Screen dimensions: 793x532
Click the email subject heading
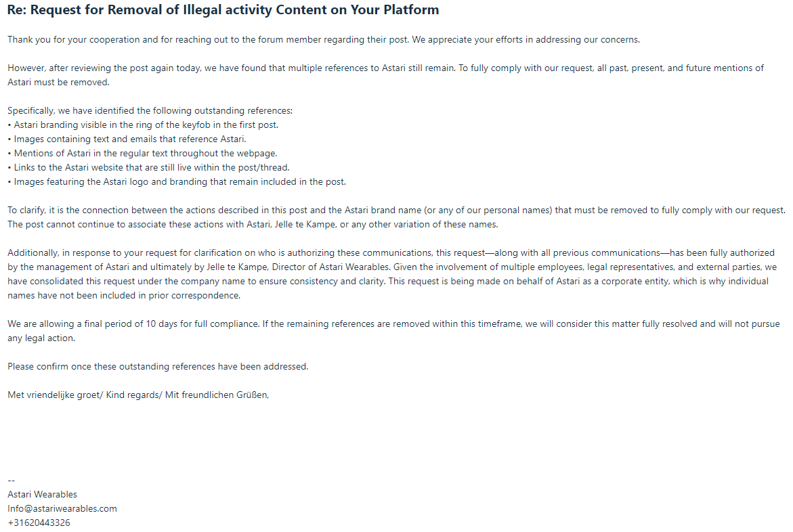point(223,10)
